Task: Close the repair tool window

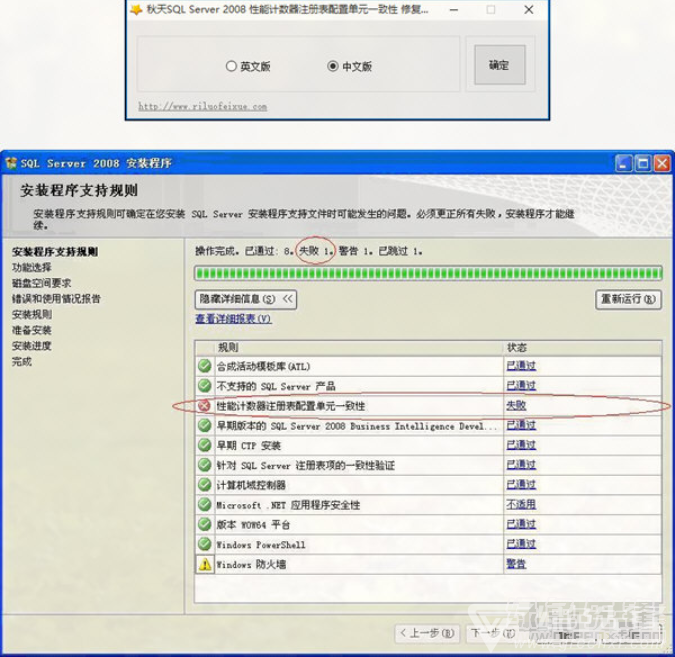Action: (x=529, y=9)
